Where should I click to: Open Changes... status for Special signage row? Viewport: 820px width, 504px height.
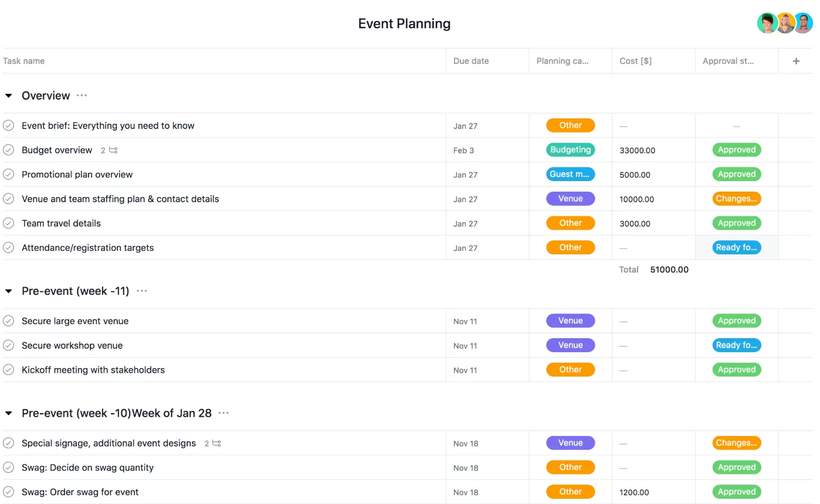[x=737, y=443]
